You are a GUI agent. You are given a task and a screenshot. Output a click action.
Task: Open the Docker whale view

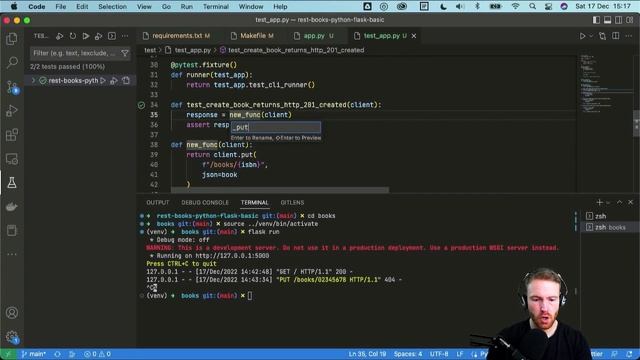pos(12,207)
